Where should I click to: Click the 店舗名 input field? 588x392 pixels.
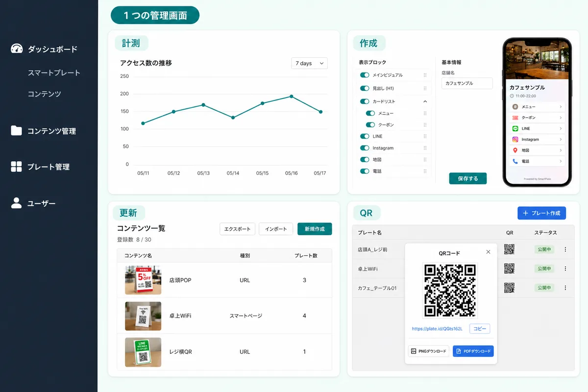(467, 83)
